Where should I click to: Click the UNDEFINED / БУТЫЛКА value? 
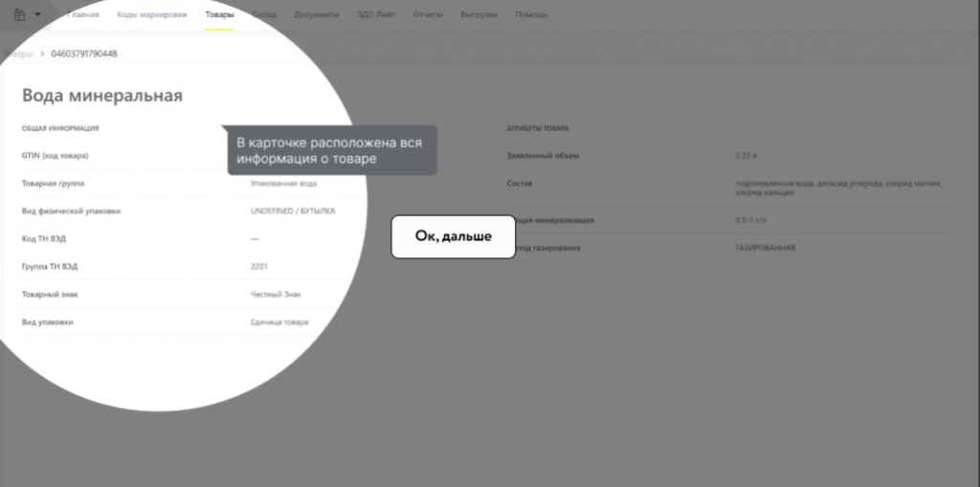click(293, 211)
